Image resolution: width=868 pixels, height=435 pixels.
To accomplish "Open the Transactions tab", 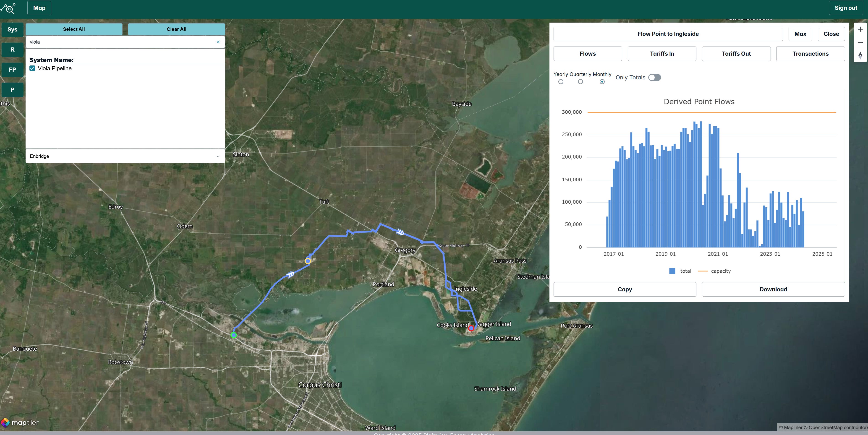I will click(810, 54).
